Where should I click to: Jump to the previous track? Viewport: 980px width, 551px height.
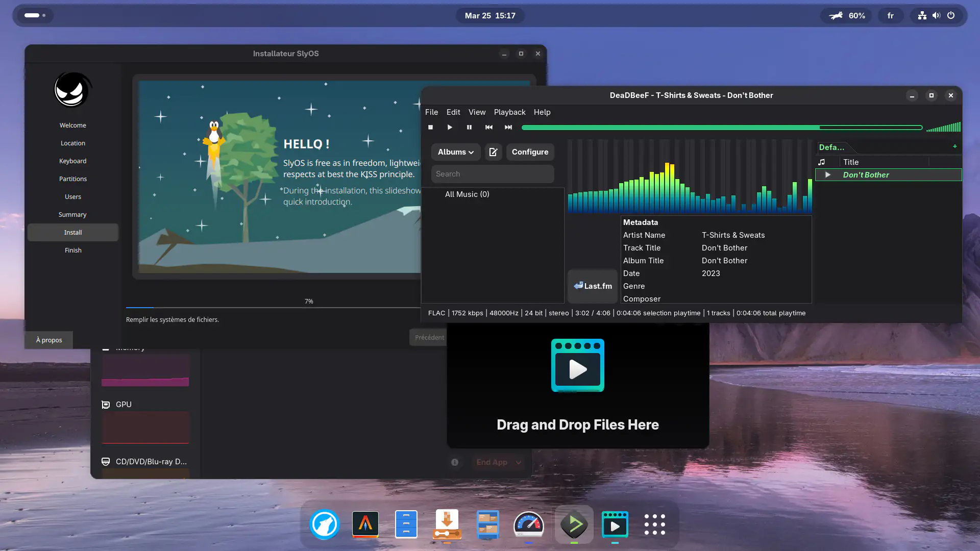[x=489, y=128]
